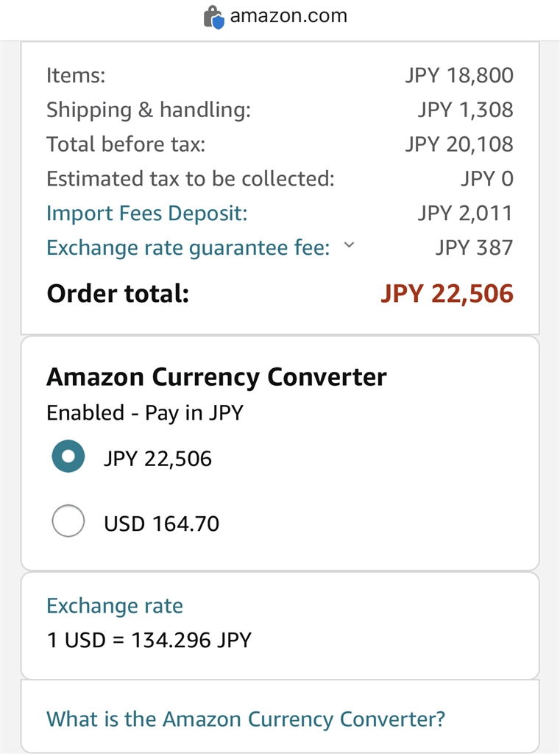Select the JPY 22,506 radio button
Screen dimensions: 560x754
pos(68,457)
